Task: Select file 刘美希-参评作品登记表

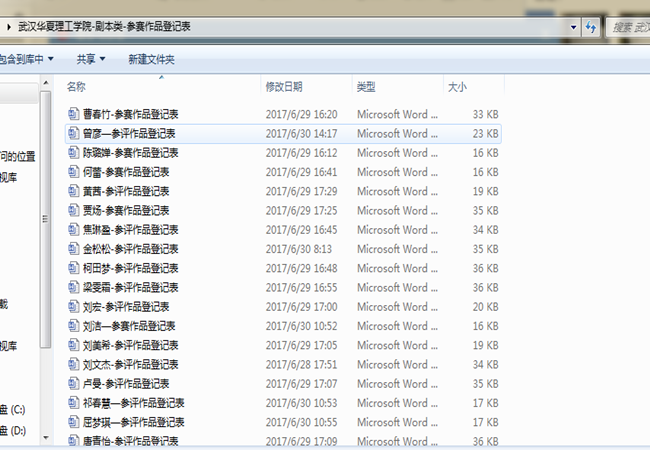Action: tap(130, 345)
